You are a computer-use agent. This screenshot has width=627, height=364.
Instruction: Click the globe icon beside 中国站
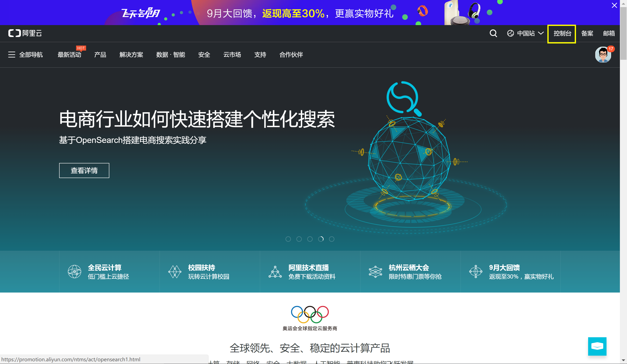510,33
